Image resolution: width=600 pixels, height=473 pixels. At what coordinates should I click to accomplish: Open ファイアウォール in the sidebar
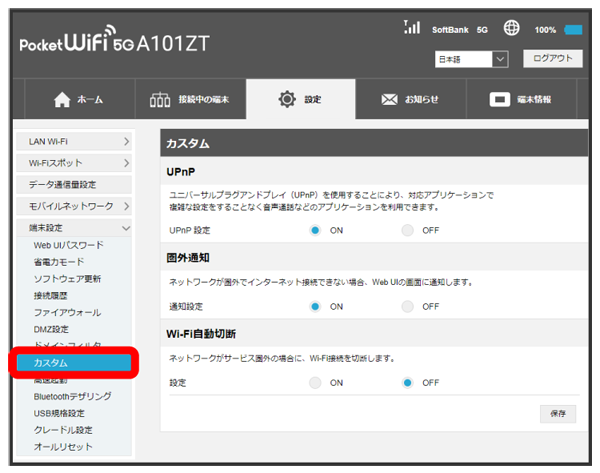point(66,313)
